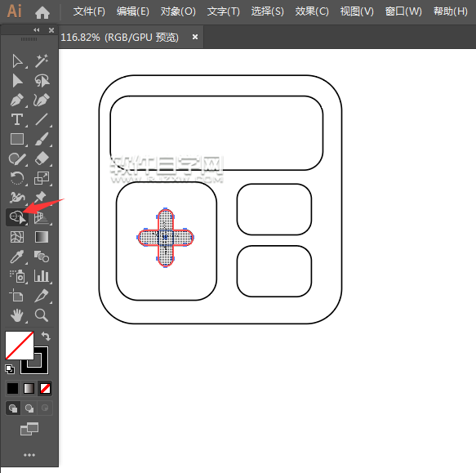Select the Gradient tool
Image resolution: width=476 pixels, height=473 pixels.
(42, 237)
